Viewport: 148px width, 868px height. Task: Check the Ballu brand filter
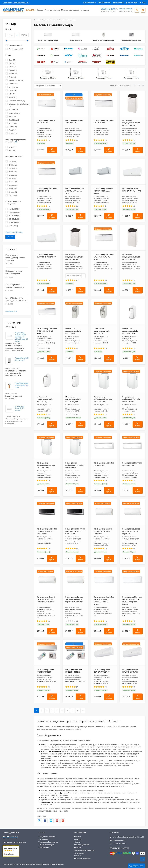tap(6, 60)
